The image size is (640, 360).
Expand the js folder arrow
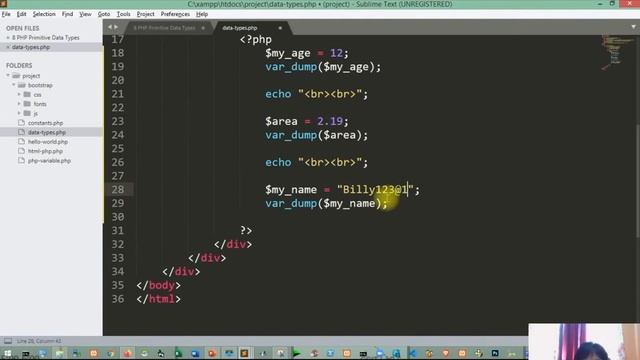coord(19,113)
